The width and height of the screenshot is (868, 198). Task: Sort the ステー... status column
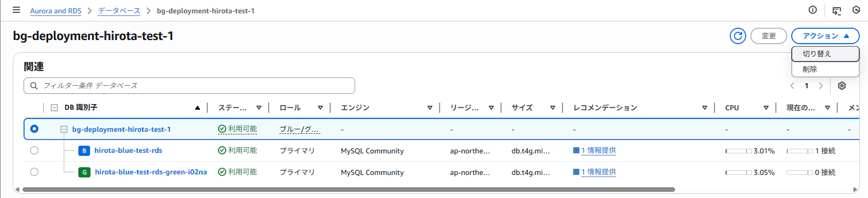(x=259, y=108)
